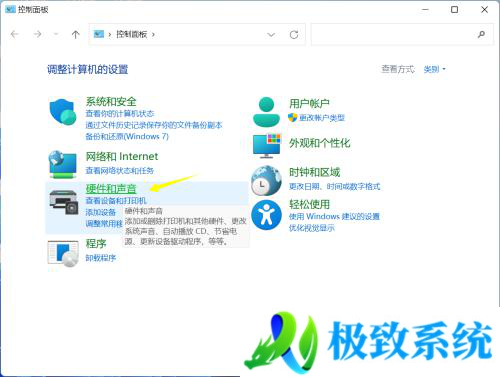Expand chevron after 控制面板 in address bar
The height and width of the screenshot is (377, 500).
point(153,34)
